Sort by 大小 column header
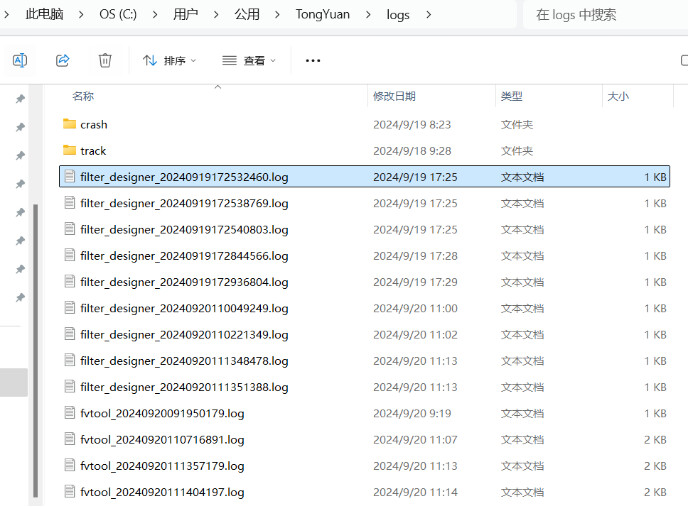The width and height of the screenshot is (688, 507). tap(618, 96)
